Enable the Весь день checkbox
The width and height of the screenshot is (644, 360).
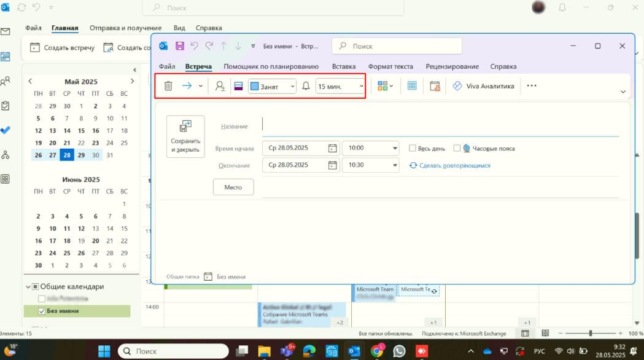pos(412,148)
